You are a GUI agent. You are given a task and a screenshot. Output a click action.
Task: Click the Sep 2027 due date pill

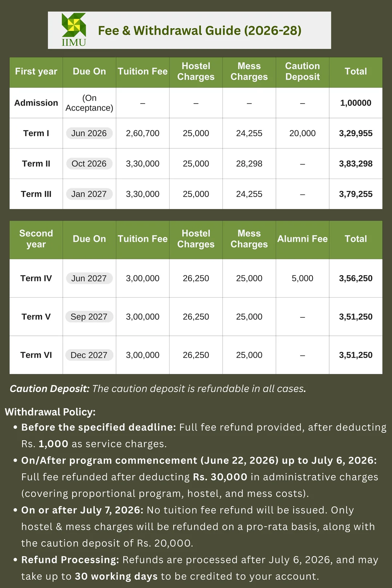[x=89, y=317]
